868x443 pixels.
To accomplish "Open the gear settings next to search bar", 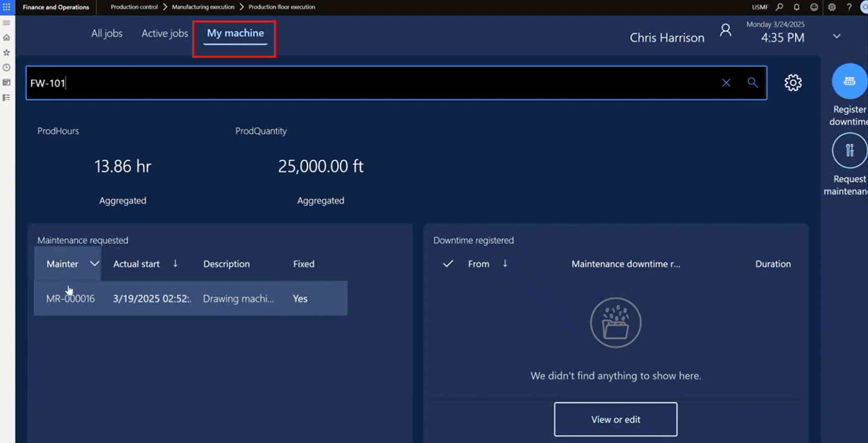I will (x=793, y=83).
